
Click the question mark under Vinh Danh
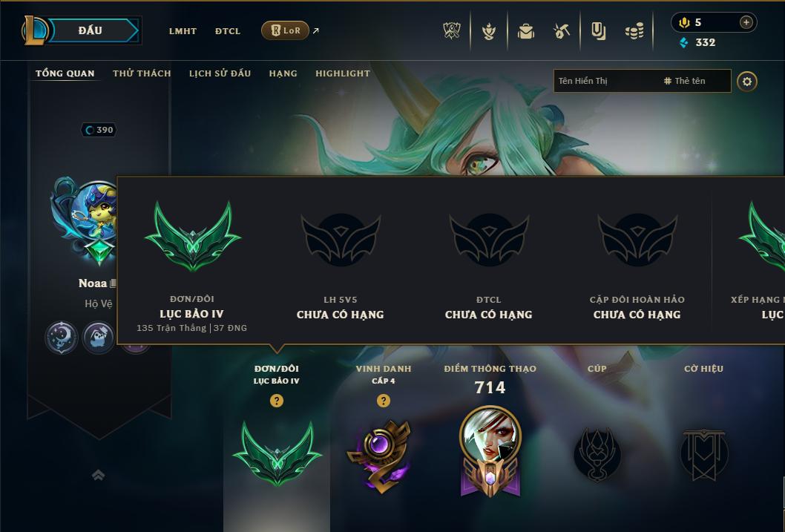click(384, 401)
